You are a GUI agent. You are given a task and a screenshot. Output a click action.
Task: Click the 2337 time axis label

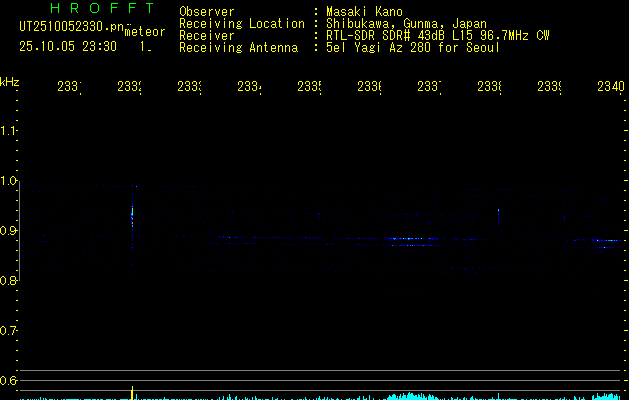(429, 87)
